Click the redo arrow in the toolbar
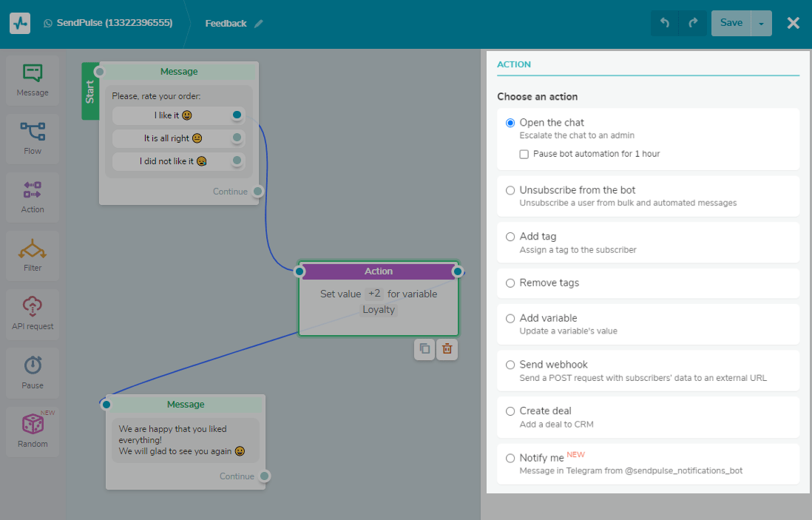This screenshot has height=520, width=812. coord(693,23)
